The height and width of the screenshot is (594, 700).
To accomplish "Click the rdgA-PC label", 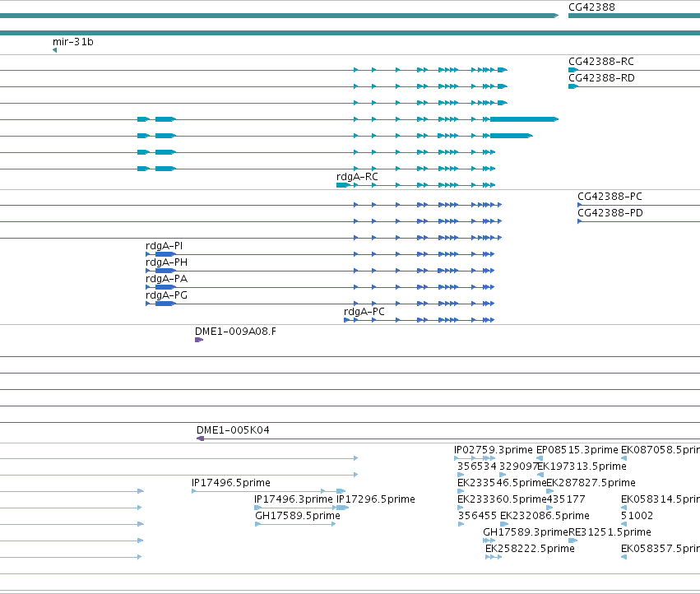I will pyautogui.click(x=364, y=311).
